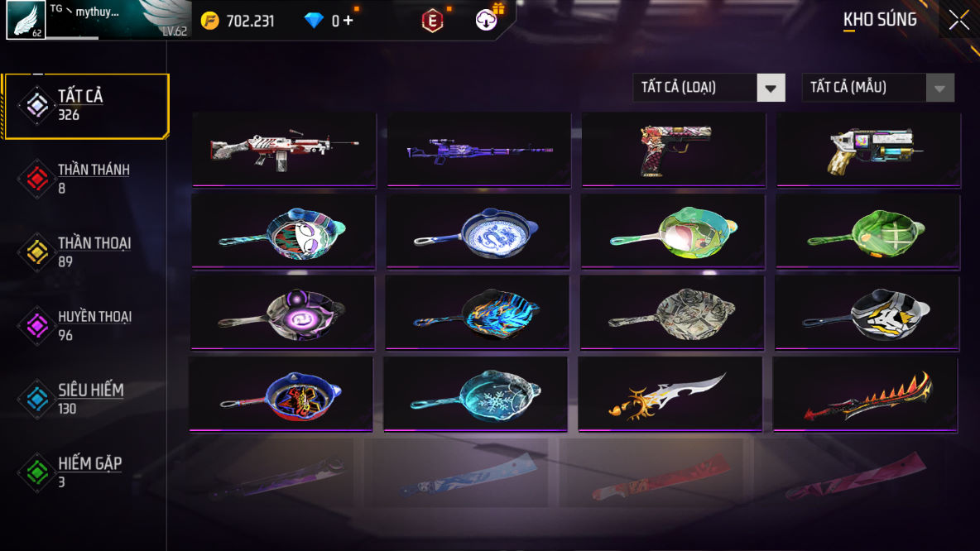980x551 pixels.
Task: Open the player avatar wing icon
Action: tap(26, 20)
